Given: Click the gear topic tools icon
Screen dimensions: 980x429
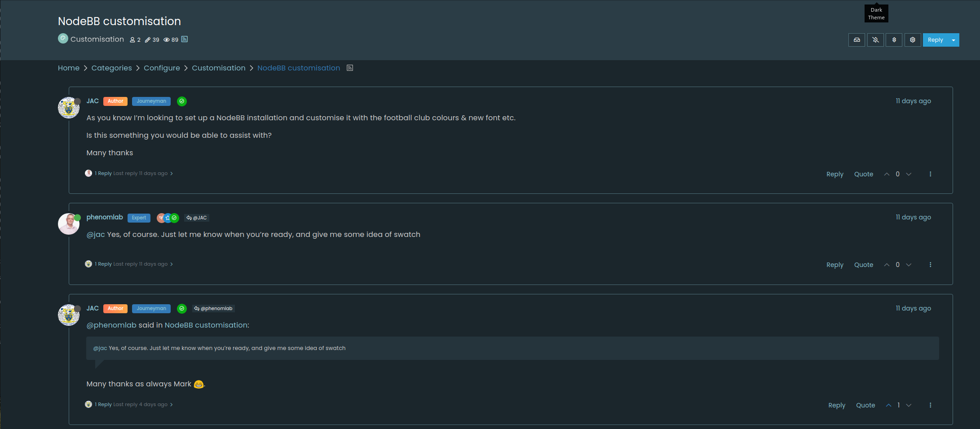Looking at the screenshot, I should pos(913,40).
